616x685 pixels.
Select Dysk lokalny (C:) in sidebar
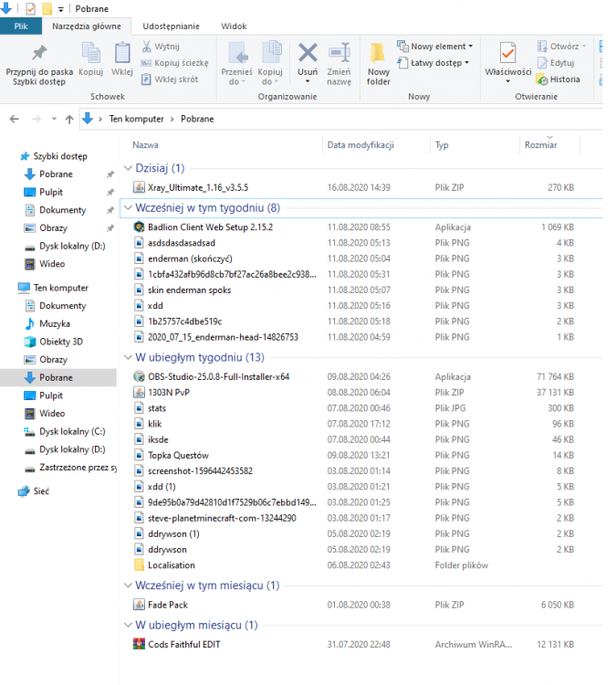[x=72, y=431]
